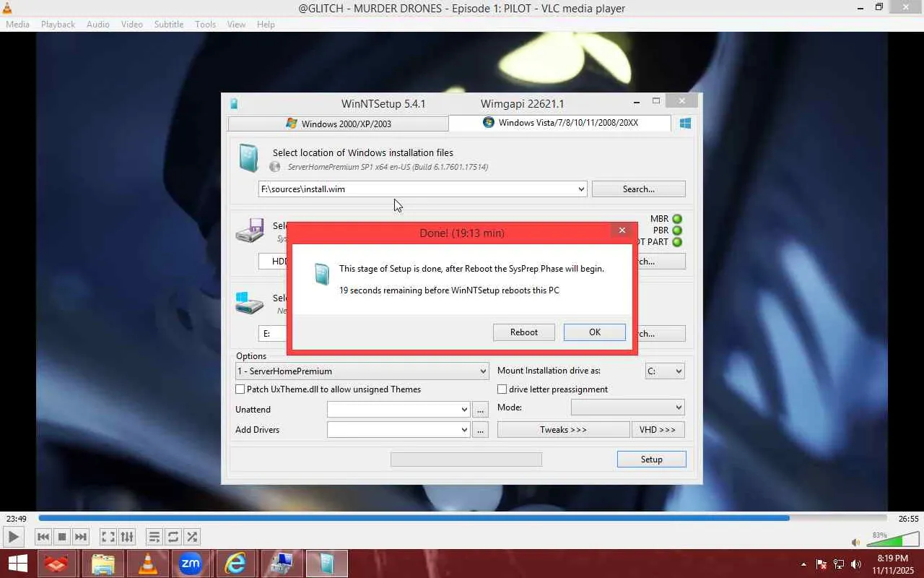Click the browse button next to Add Drivers
The width and height of the screenshot is (924, 578).
pos(481,430)
